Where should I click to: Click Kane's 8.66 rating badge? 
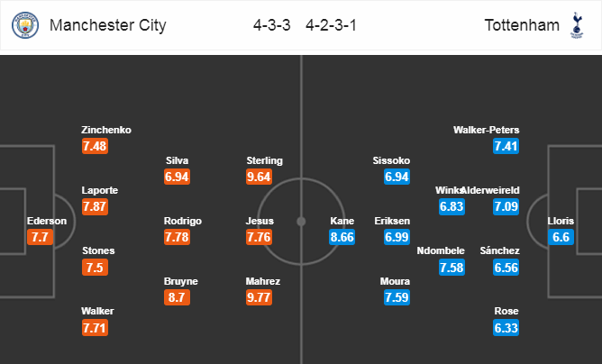tap(342, 237)
